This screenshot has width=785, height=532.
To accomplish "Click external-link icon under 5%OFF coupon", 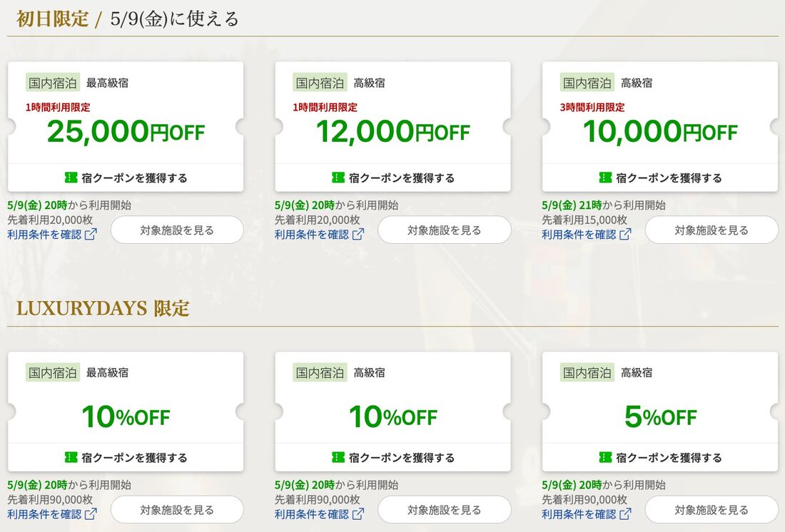I will pos(625,514).
